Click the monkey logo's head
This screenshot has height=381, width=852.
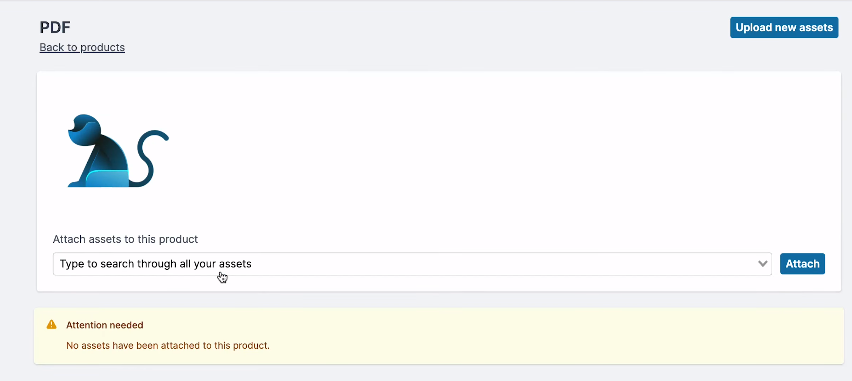(x=83, y=127)
